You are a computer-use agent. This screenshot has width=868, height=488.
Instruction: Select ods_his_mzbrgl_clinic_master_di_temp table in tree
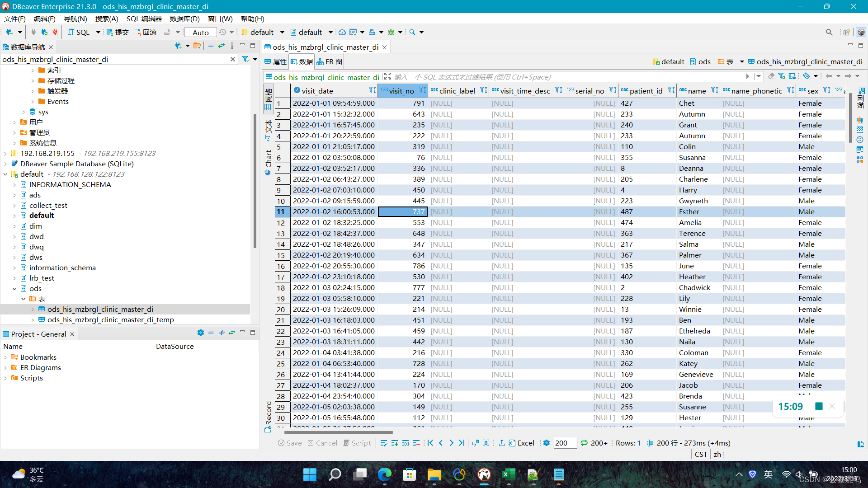coord(110,320)
